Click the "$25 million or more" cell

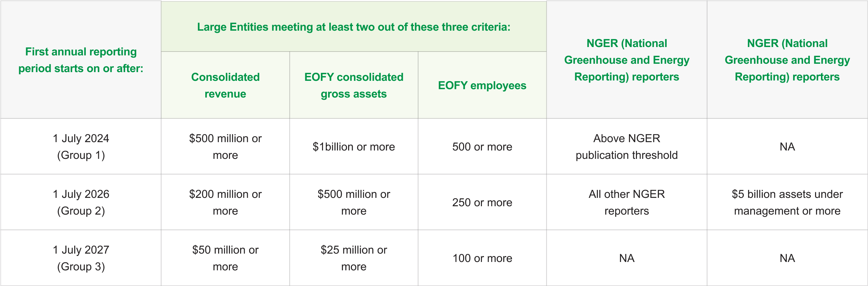(x=354, y=258)
